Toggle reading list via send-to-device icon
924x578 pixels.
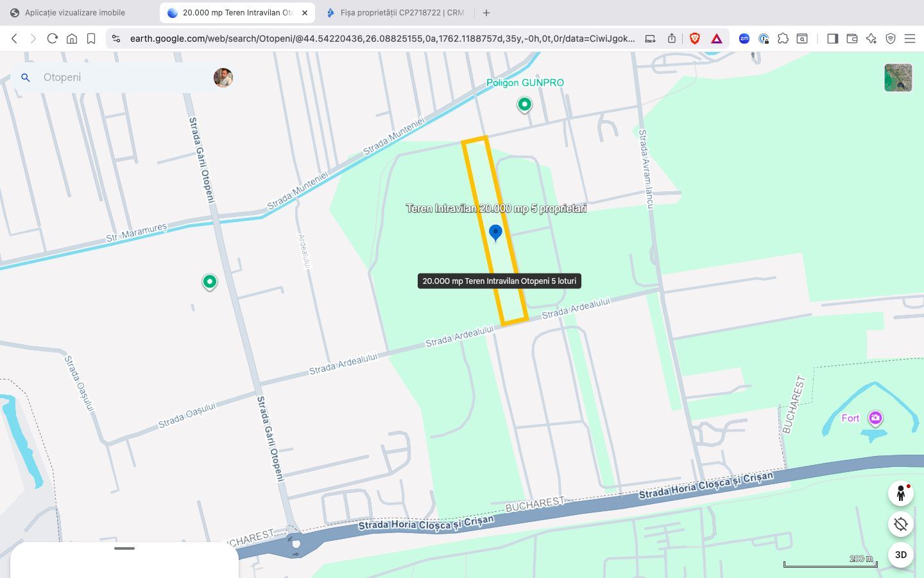pos(649,39)
